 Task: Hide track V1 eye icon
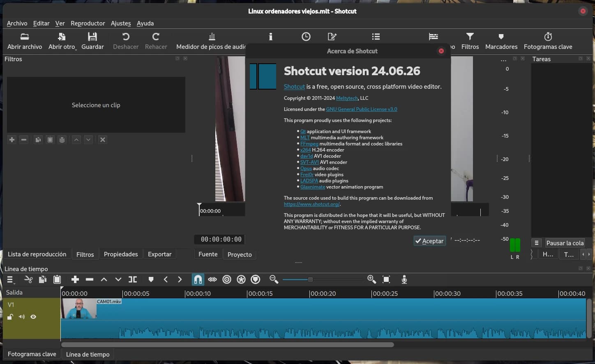click(x=33, y=317)
